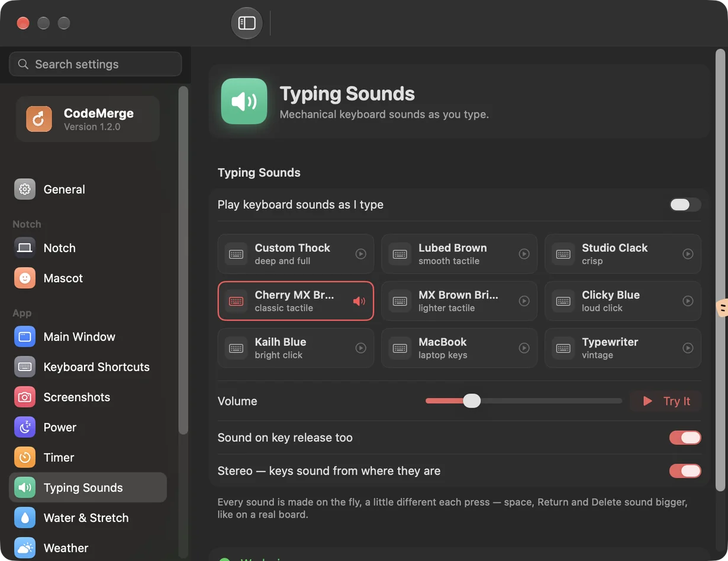Click the Keyboard Shortcuts keyboard icon
The width and height of the screenshot is (728, 561).
25,367
